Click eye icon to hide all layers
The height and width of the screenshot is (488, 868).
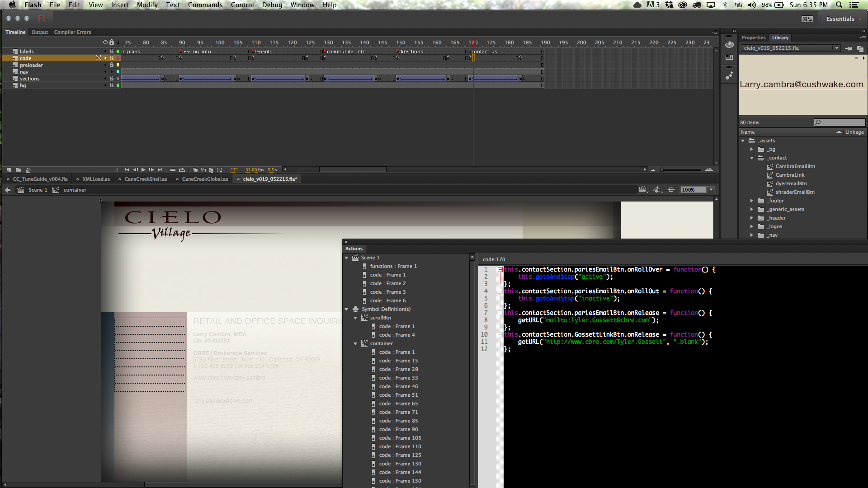(105, 42)
